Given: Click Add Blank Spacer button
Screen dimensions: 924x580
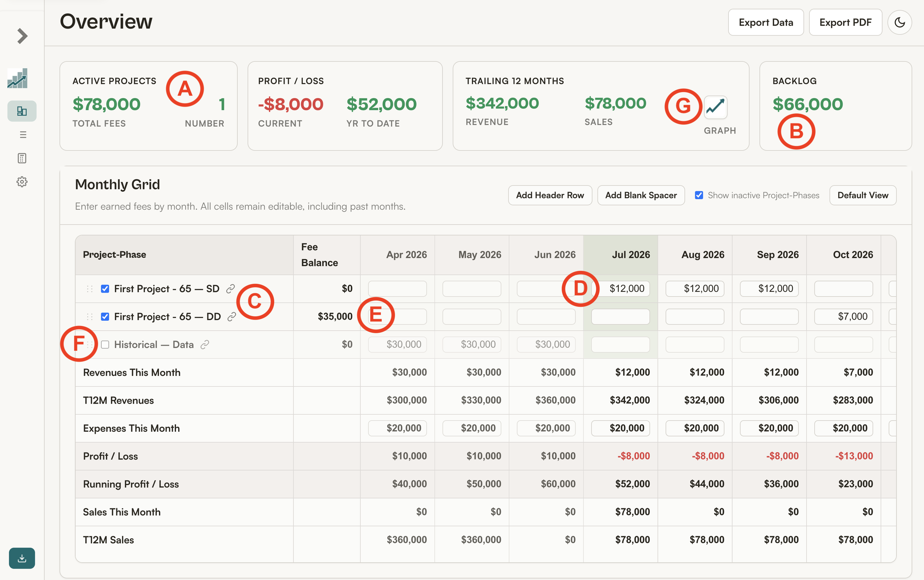Looking at the screenshot, I should coord(641,195).
